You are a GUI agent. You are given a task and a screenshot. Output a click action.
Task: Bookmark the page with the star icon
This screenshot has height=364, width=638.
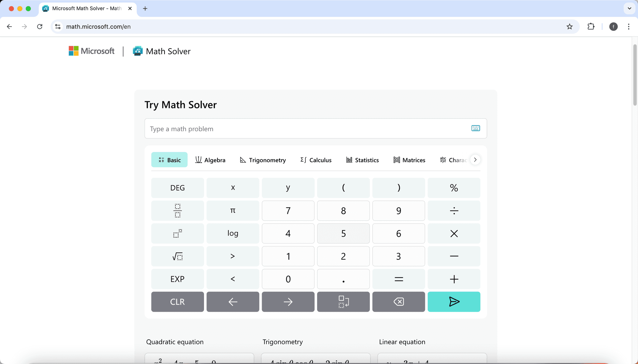pos(570,26)
